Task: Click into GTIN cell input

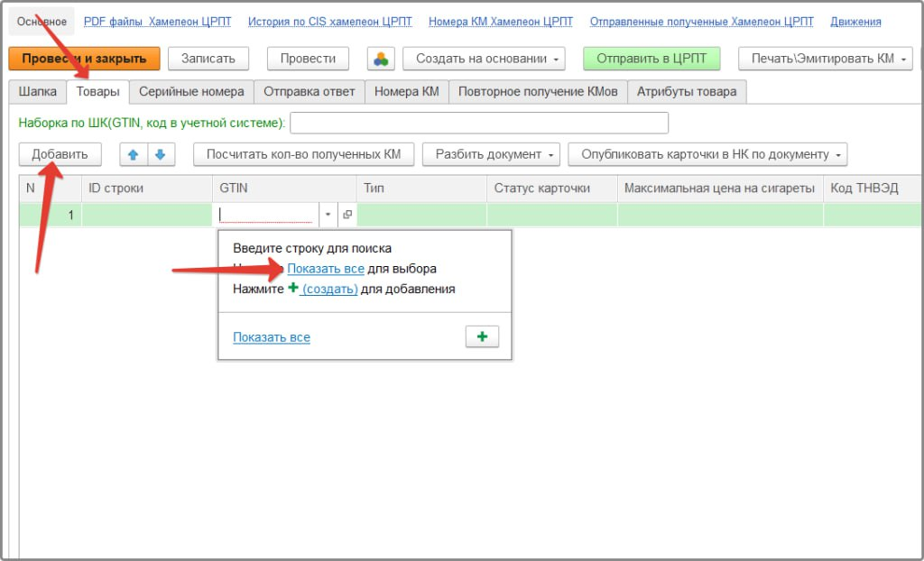Action: click(x=266, y=215)
